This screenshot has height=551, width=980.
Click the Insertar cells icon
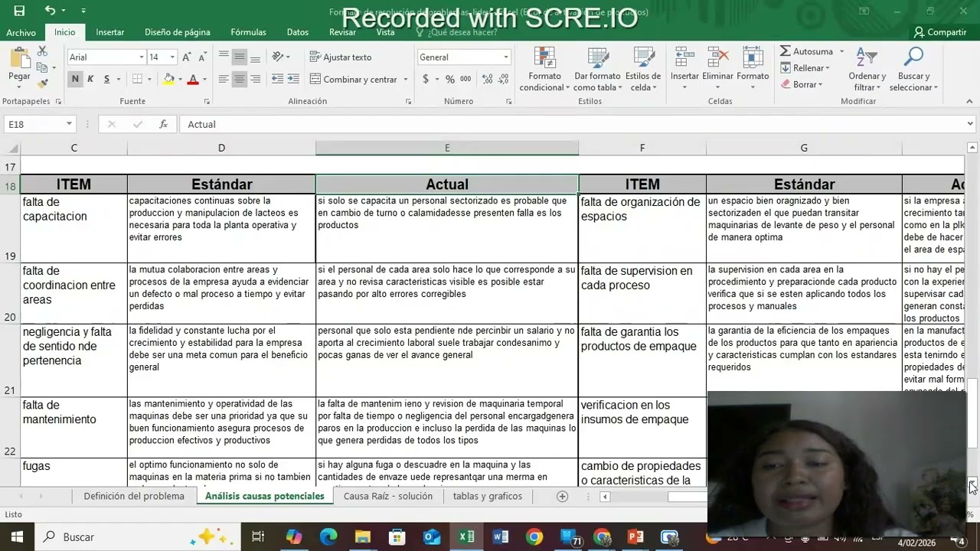pos(684,58)
